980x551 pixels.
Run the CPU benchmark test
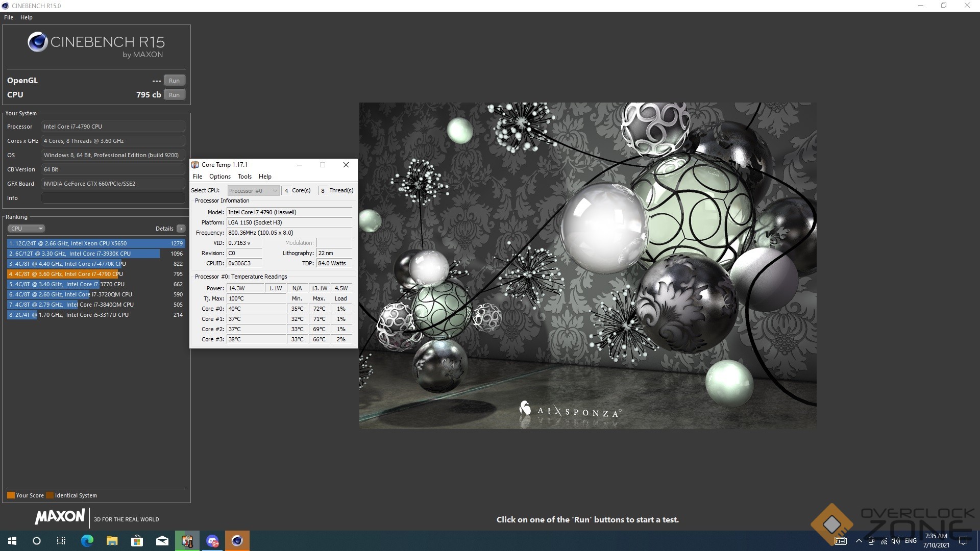174,95
